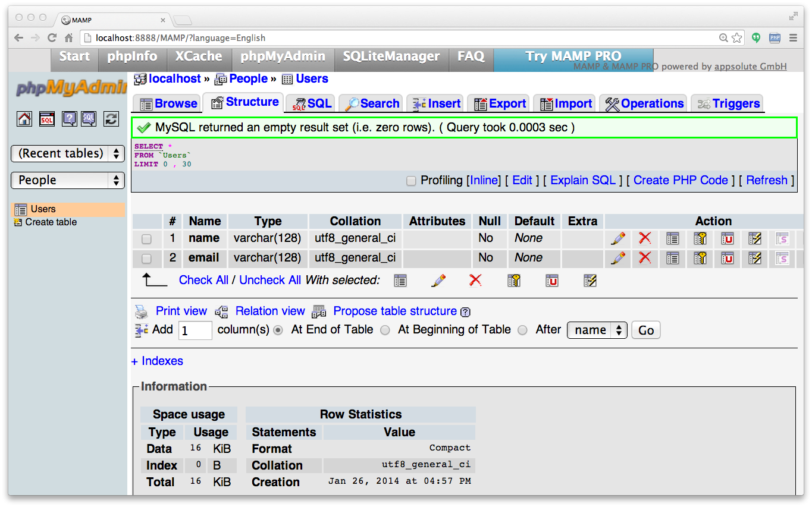Add primary key on name column
812x507 pixels.
tap(700, 238)
